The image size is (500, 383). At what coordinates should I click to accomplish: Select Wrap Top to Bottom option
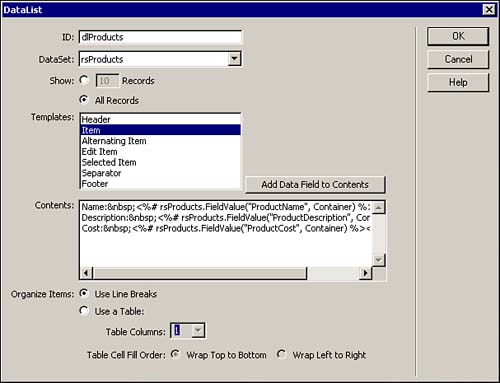175,354
